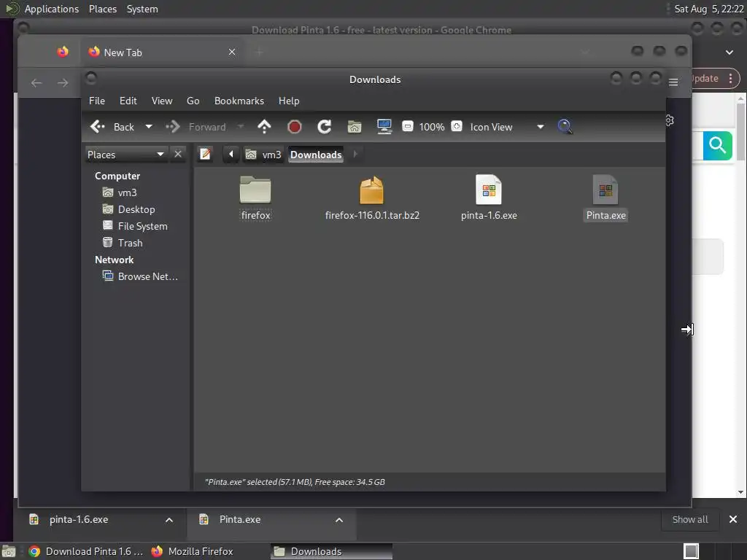Click the red Stop loading icon
Viewport: 747px width, 560px height.
(x=295, y=127)
